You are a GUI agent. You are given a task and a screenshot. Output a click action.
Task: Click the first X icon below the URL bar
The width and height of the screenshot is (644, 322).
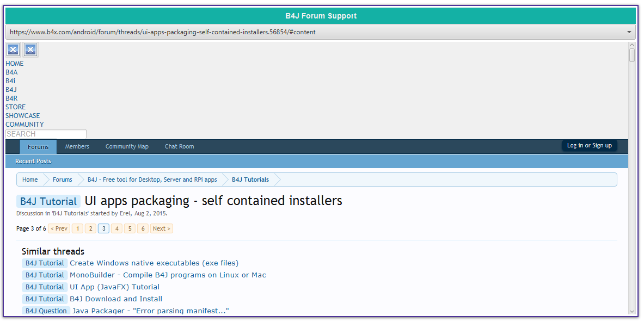tap(13, 50)
